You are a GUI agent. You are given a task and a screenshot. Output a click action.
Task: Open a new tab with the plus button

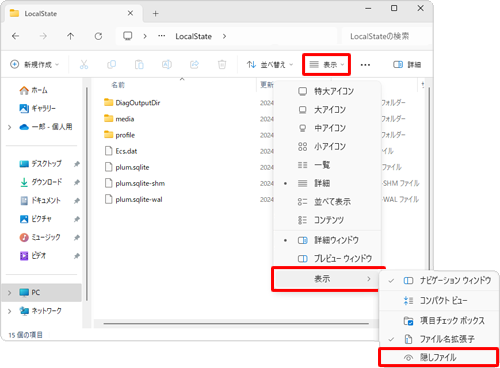[155, 14]
